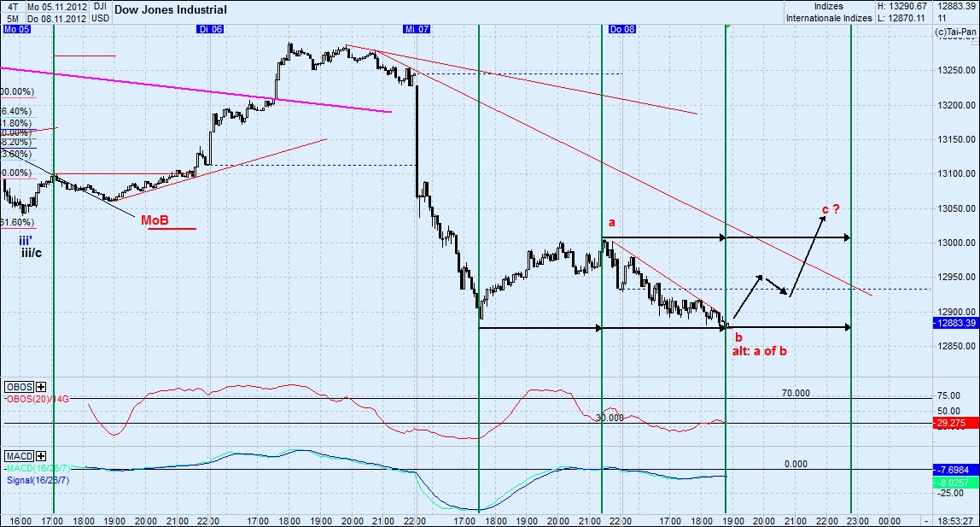Expand the OBOS indicator panel with its plus box
The width and height of the screenshot is (980, 527).
tap(40, 386)
